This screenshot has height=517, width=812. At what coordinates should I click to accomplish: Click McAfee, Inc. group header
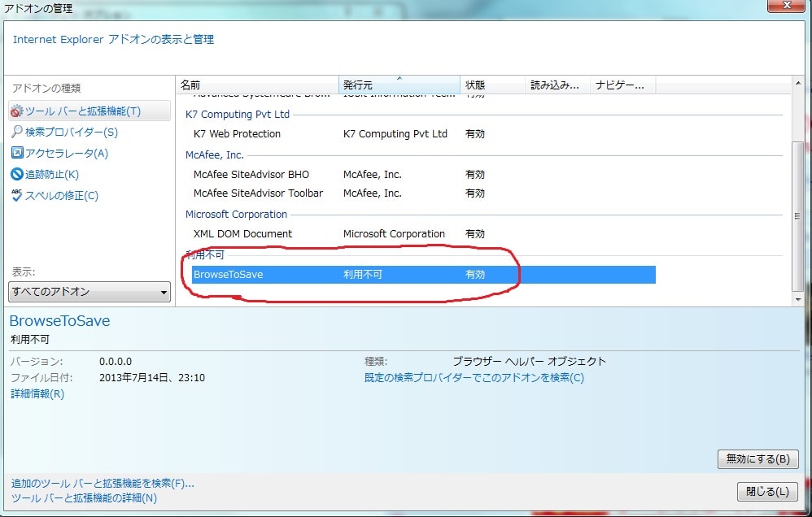click(x=215, y=154)
